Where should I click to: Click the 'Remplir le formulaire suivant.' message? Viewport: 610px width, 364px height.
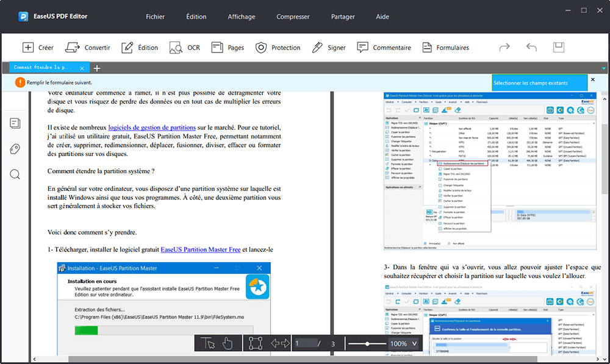[x=59, y=82]
